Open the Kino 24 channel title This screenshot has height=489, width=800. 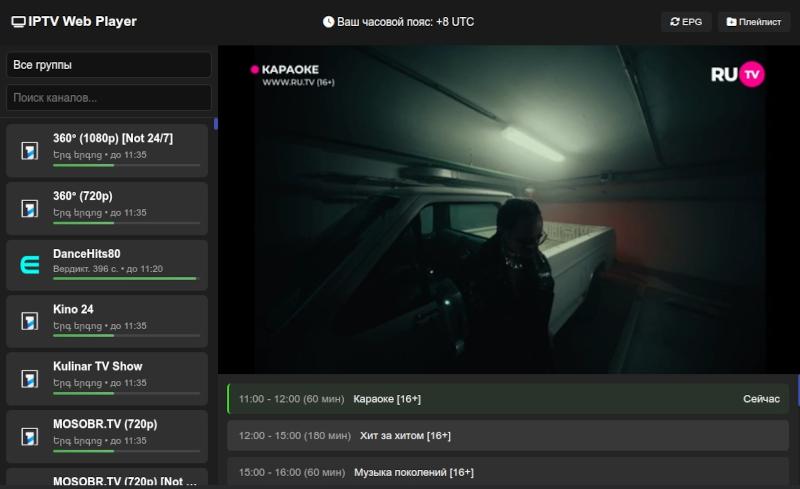73,309
